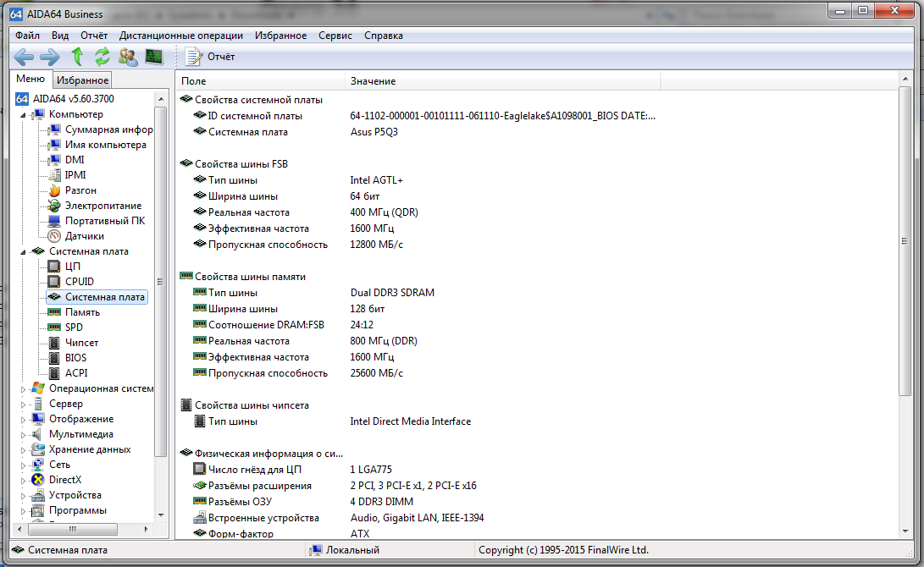Screen dimensions: 924x567
Task: Switch to the Избранное tab in sidebar
Action: (82, 80)
